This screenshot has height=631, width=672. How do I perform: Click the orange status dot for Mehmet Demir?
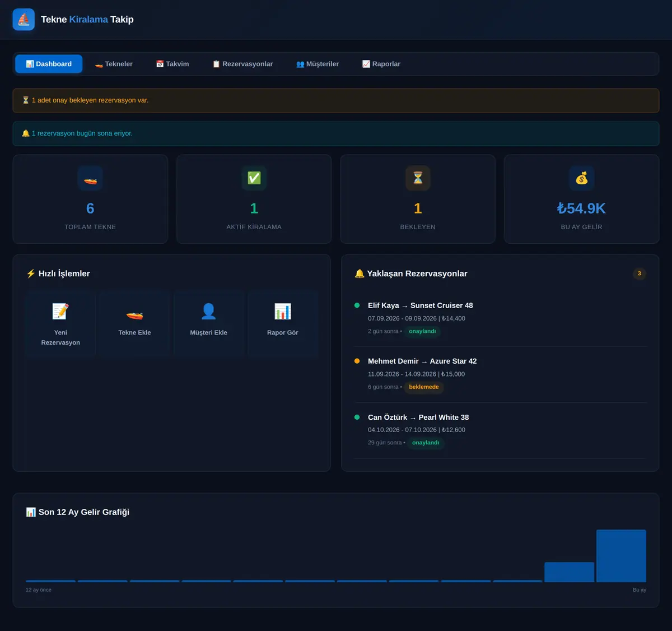(x=357, y=361)
